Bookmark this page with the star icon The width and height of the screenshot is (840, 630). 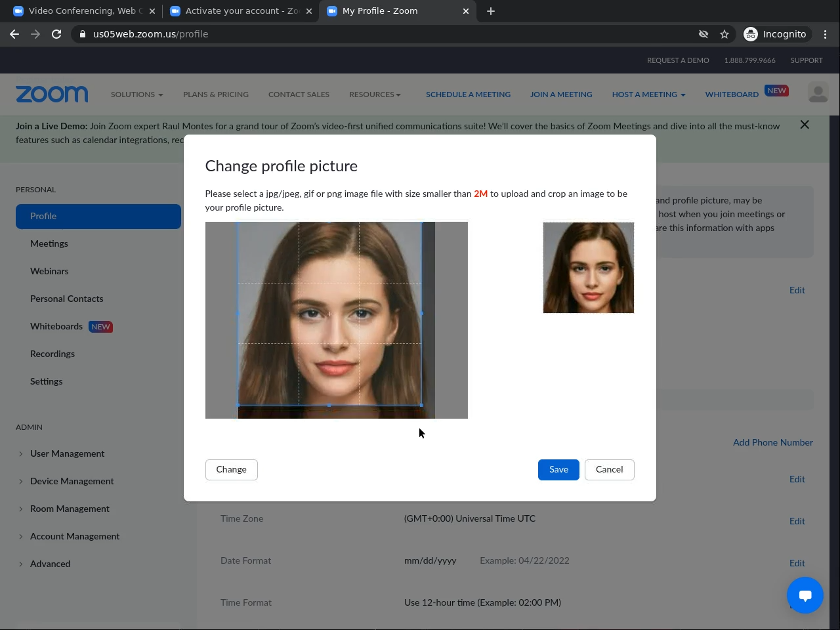point(724,34)
